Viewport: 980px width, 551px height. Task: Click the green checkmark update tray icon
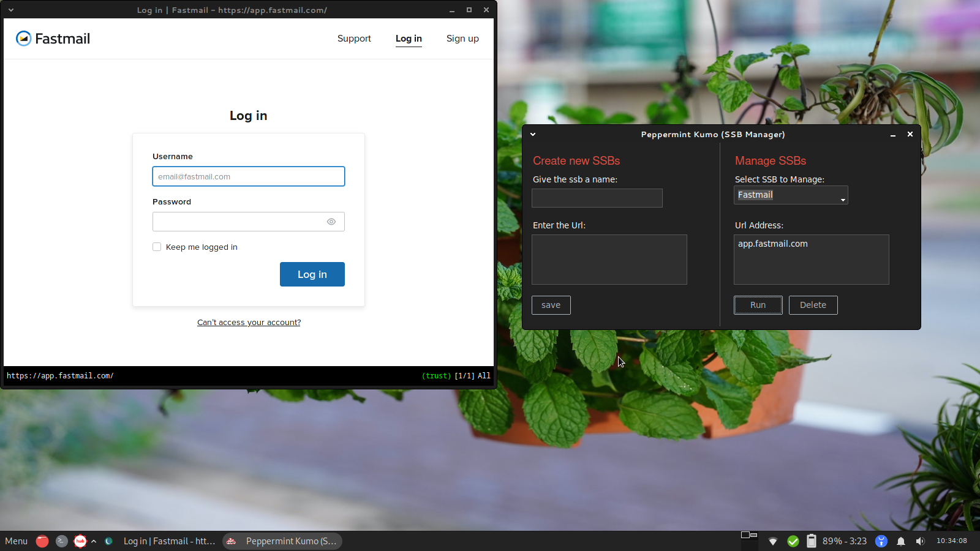tap(793, 541)
